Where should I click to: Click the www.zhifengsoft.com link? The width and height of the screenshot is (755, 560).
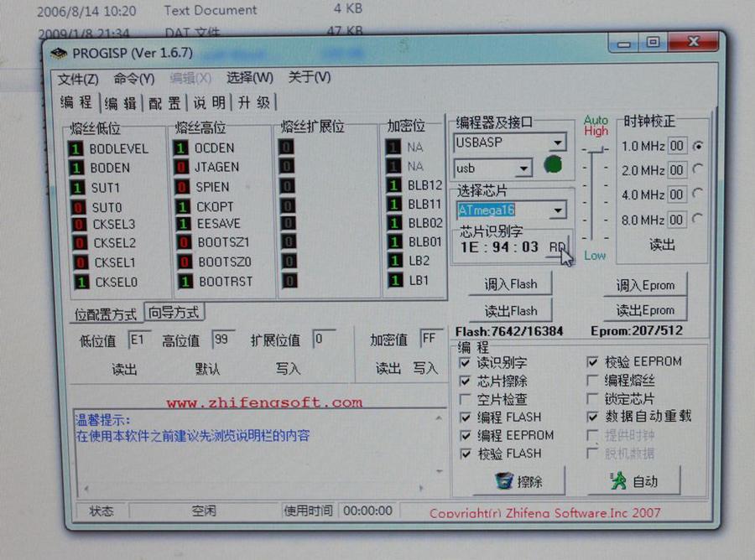click(x=264, y=402)
